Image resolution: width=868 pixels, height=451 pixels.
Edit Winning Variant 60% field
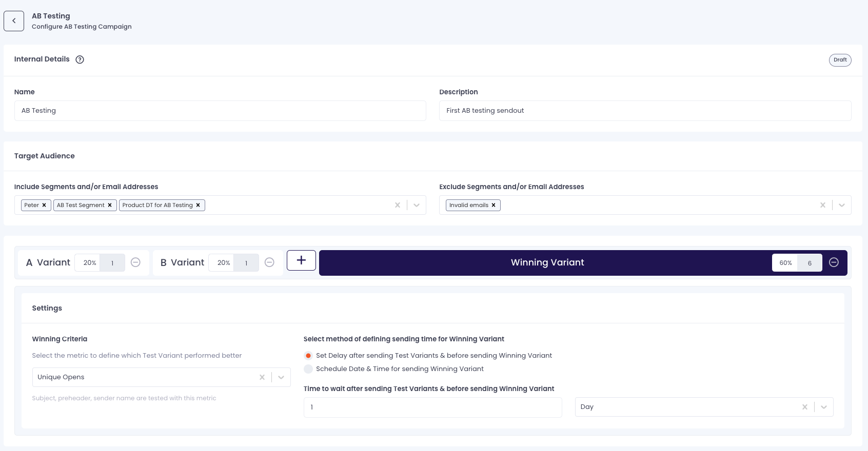pos(785,263)
